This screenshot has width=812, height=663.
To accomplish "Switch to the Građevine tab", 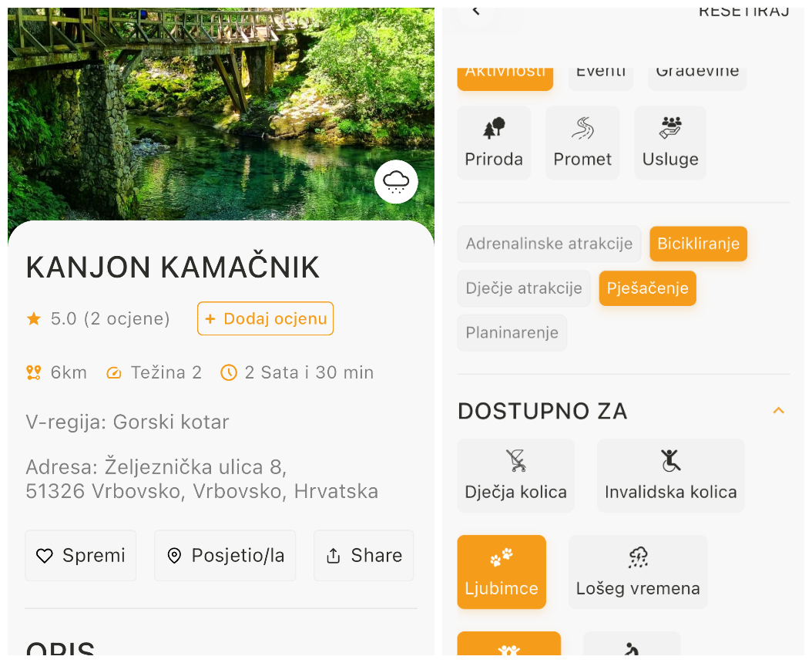I will [696, 72].
